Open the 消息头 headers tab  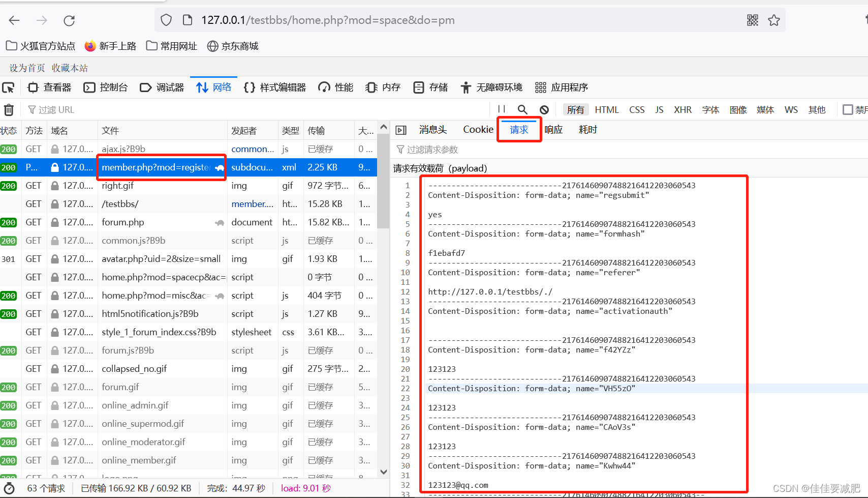tap(433, 130)
